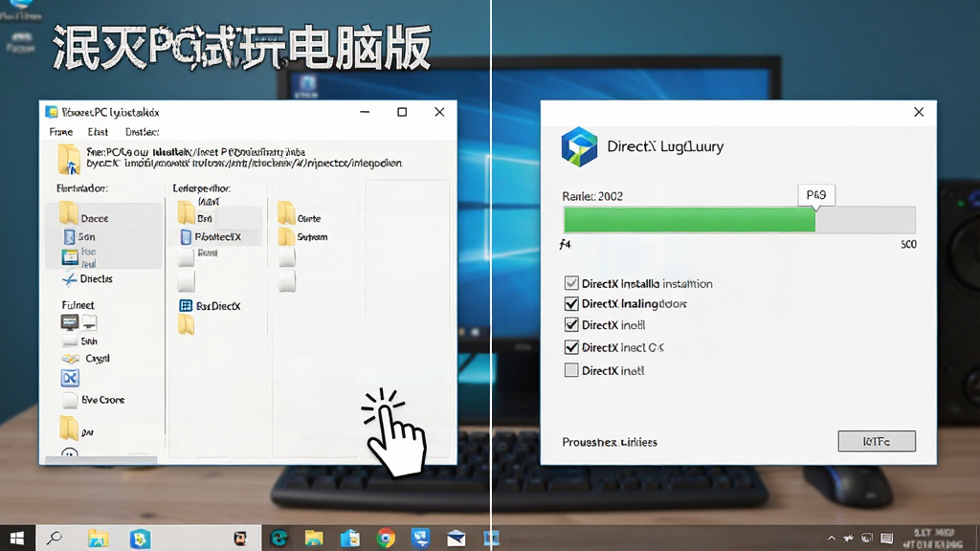Image resolution: width=980 pixels, height=551 pixels.
Task: Click the Prousehex.cinlees text
Action: [x=610, y=442]
